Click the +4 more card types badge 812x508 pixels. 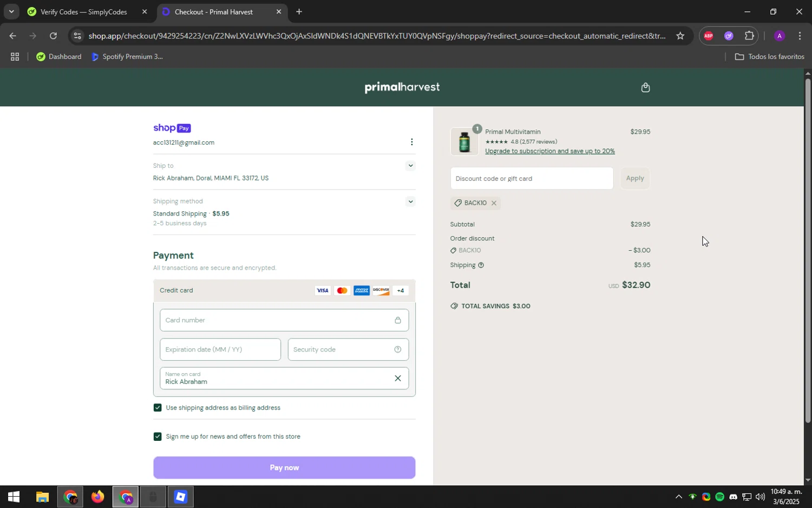(401, 291)
